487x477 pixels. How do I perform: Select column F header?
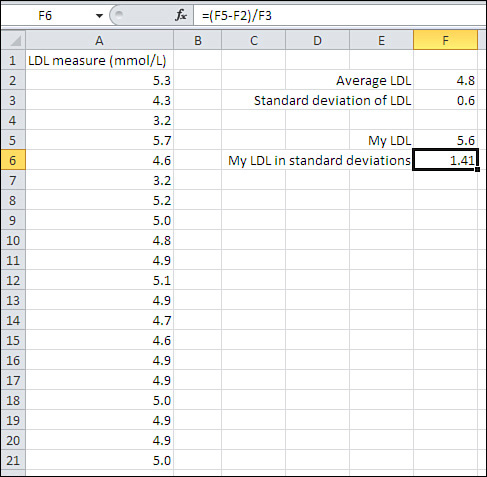tap(445, 41)
